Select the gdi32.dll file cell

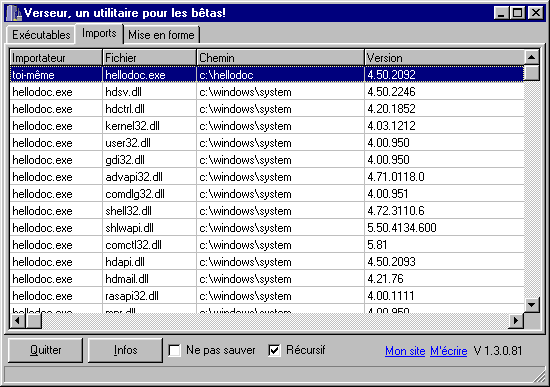pos(149,160)
